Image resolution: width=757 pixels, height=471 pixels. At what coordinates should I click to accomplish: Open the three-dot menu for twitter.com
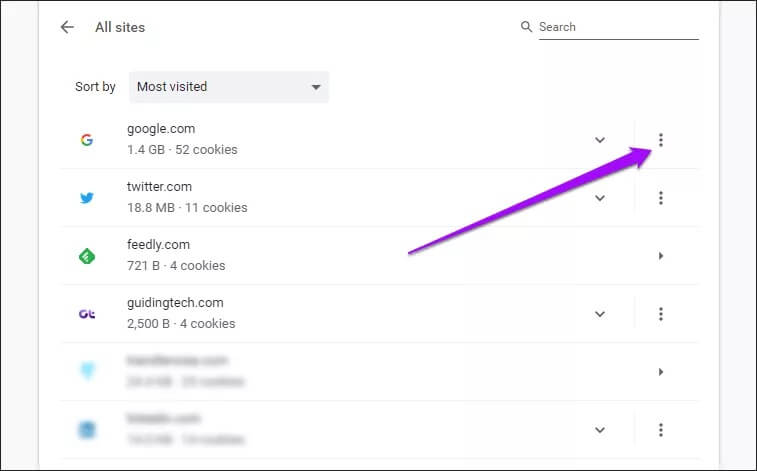[661, 198]
